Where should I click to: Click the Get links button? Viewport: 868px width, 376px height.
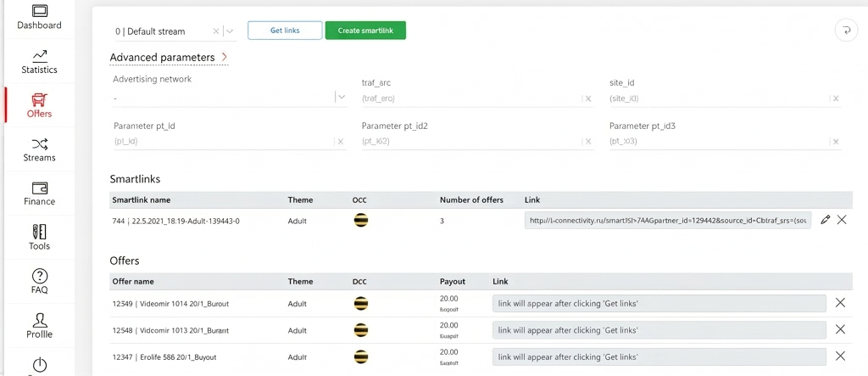(x=285, y=31)
